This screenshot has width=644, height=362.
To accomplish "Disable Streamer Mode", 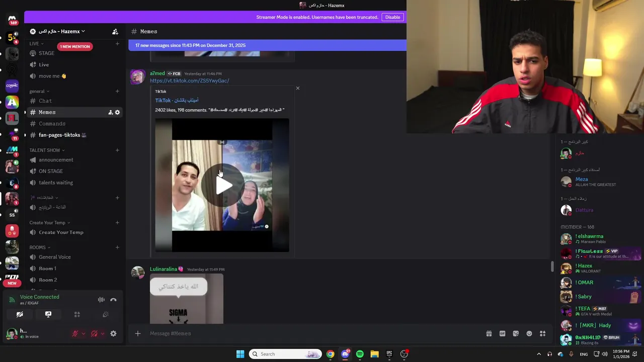I will pyautogui.click(x=392, y=17).
